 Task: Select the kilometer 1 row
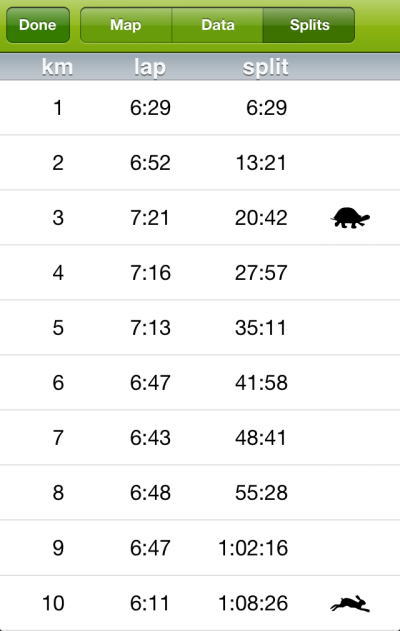(200, 107)
